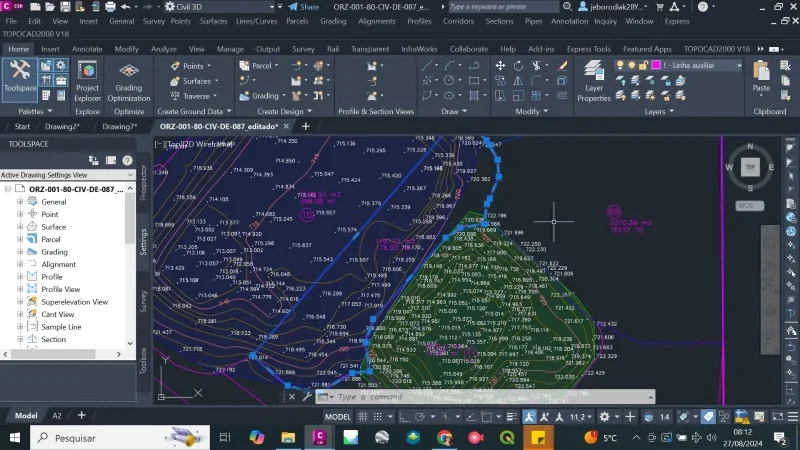The width and height of the screenshot is (800, 450).
Task: Click the keyword search input field
Action: coord(503,7)
